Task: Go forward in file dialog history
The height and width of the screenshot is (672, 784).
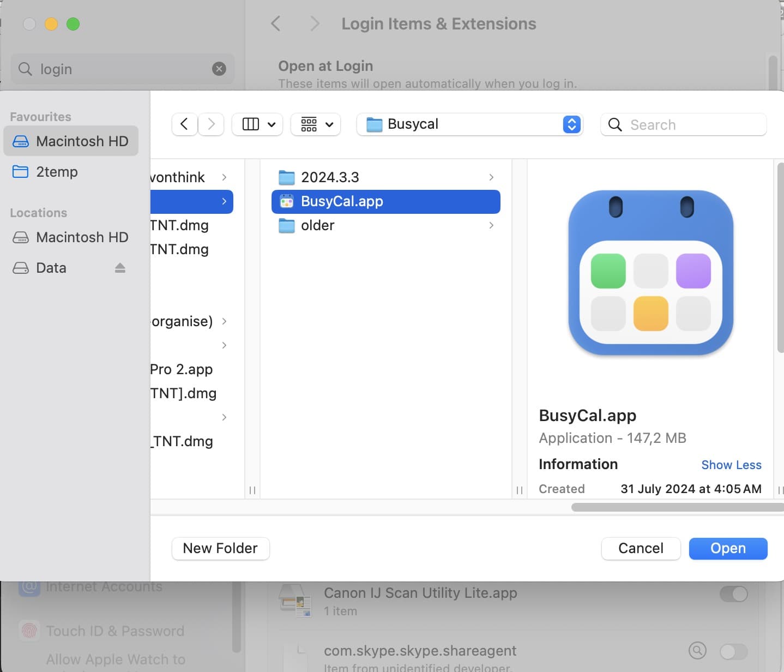Action: pyautogui.click(x=211, y=124)
